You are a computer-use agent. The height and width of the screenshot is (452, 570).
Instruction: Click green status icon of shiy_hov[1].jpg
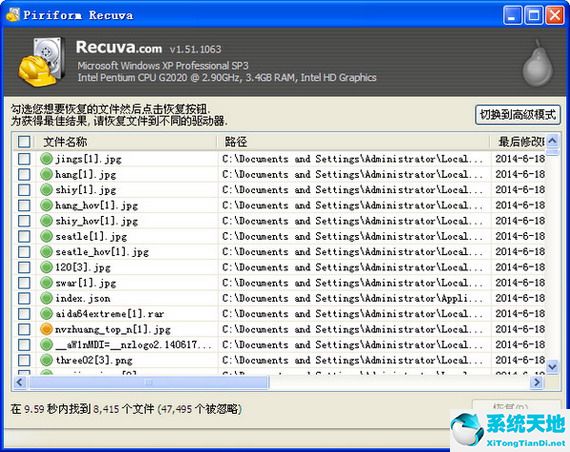[47, 221]
